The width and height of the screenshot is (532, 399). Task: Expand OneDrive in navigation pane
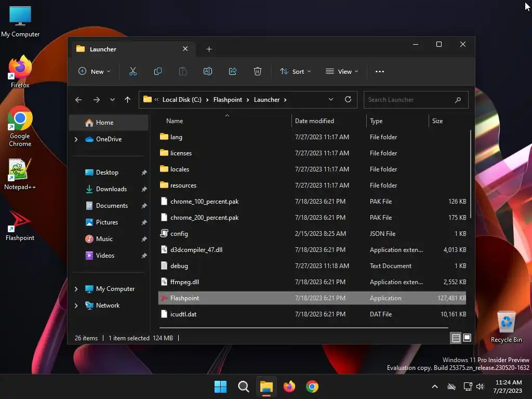pos(76,139)
